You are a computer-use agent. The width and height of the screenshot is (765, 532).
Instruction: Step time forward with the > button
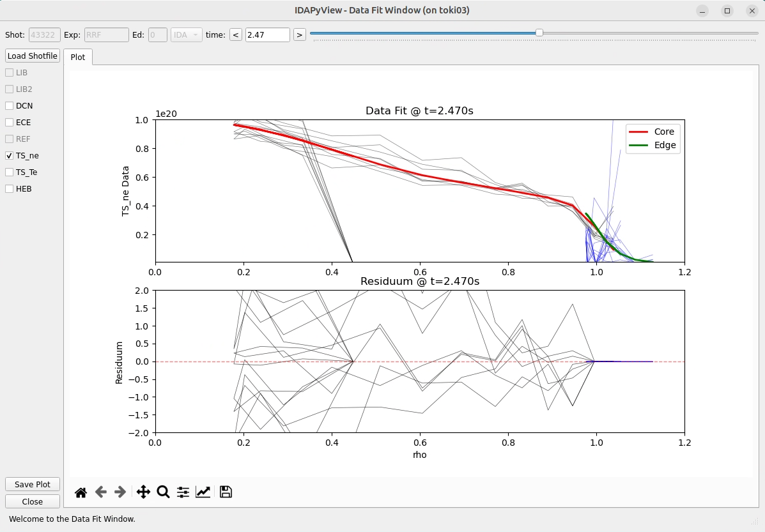tap(299, 34)
